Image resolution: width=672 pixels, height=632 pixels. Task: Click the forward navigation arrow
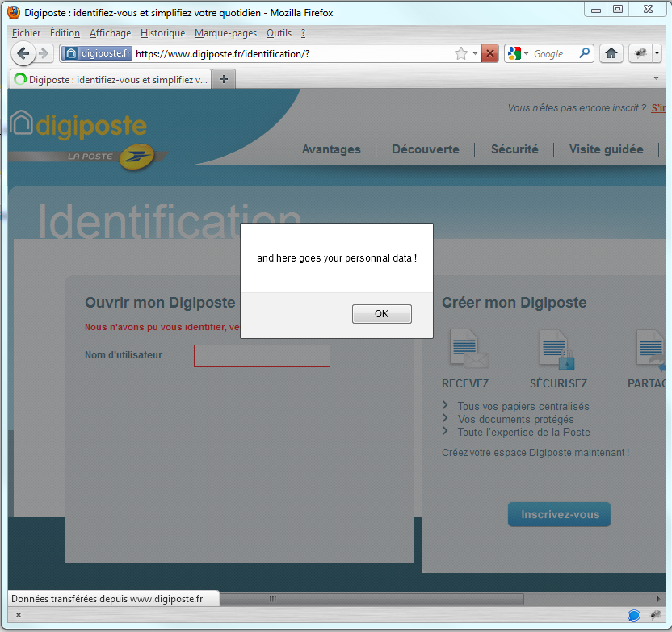[44, 53]
